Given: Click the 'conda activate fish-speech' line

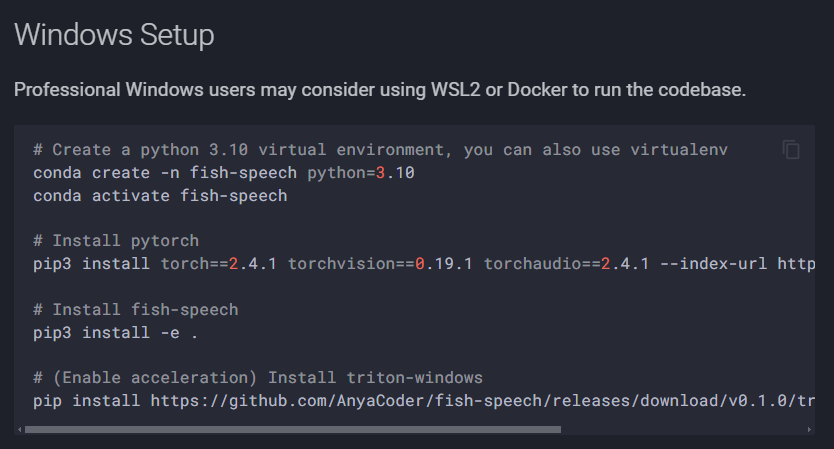Looking at the screenshot, I should click(x=160, y=196).
